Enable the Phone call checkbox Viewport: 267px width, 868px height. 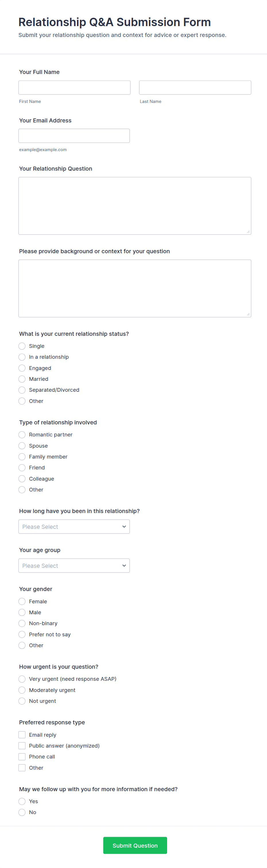[x=22, y=757]
